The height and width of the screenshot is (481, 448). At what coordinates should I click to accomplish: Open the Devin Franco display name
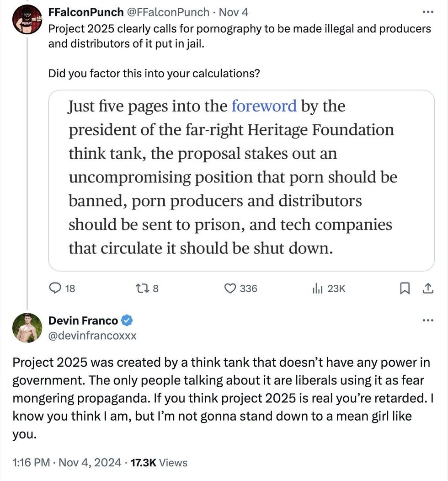tap(83, 321)
